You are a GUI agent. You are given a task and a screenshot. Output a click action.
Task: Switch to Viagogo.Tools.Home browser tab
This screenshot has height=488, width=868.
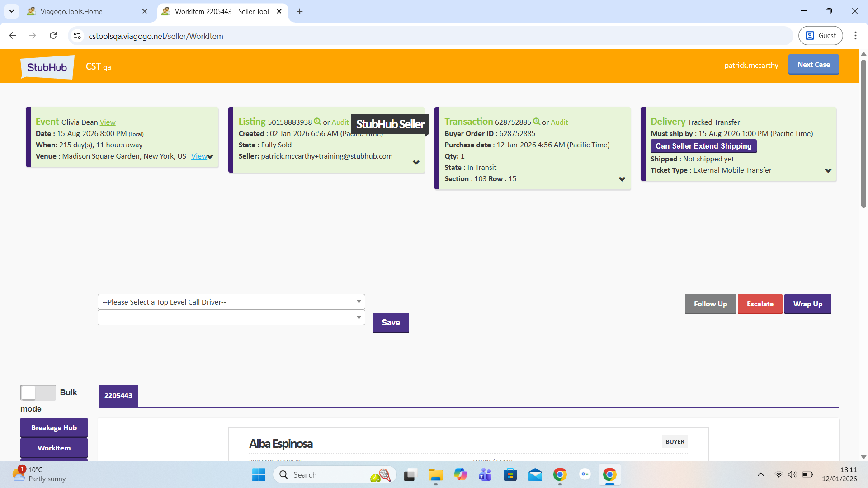71,11
